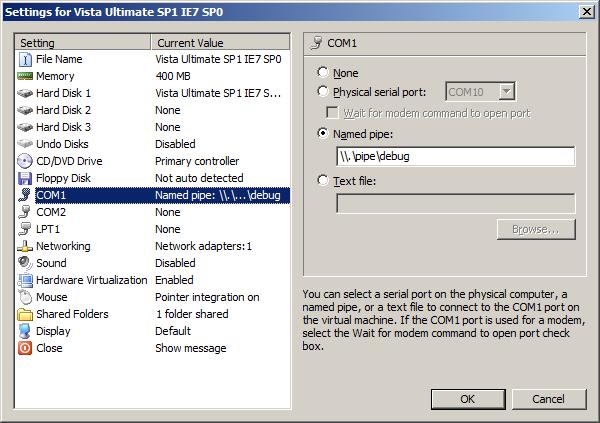Click the File Name setting icon
This screenshot has width=600, height=423.
[x=25, y=59]
